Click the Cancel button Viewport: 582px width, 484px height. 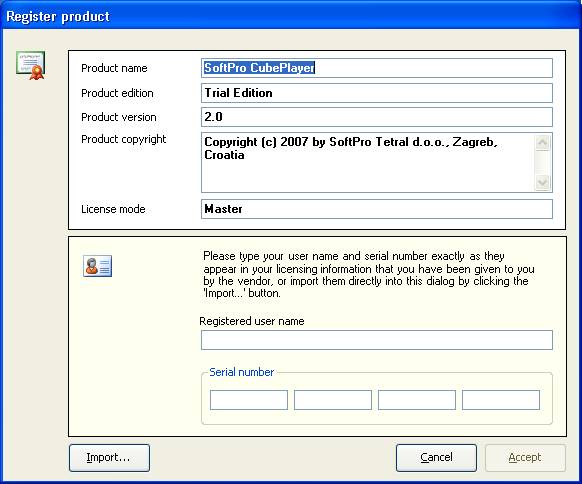tap(436, 458)
